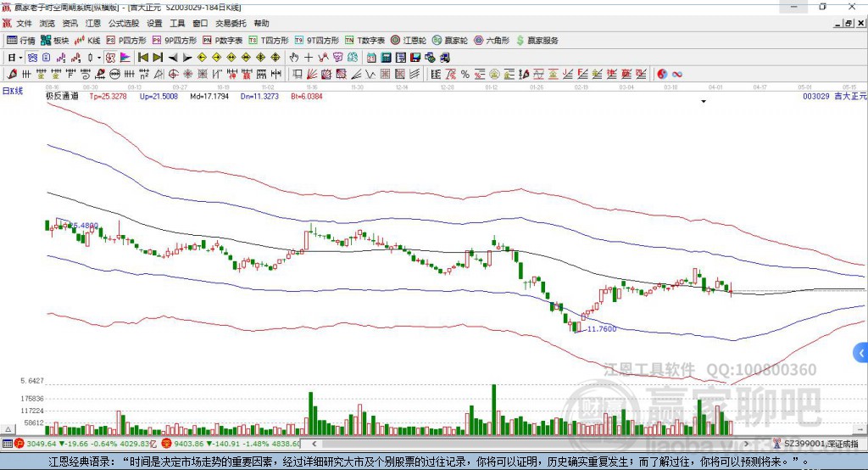
Task: Open the 公式选股 menu
Action: 124,23
